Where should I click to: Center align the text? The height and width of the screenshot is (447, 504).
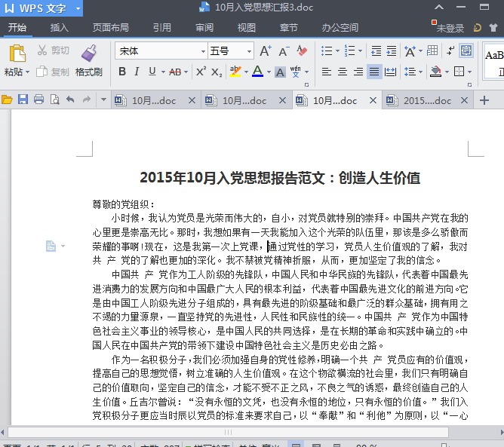pyautogui.click(x=343, y=72)
